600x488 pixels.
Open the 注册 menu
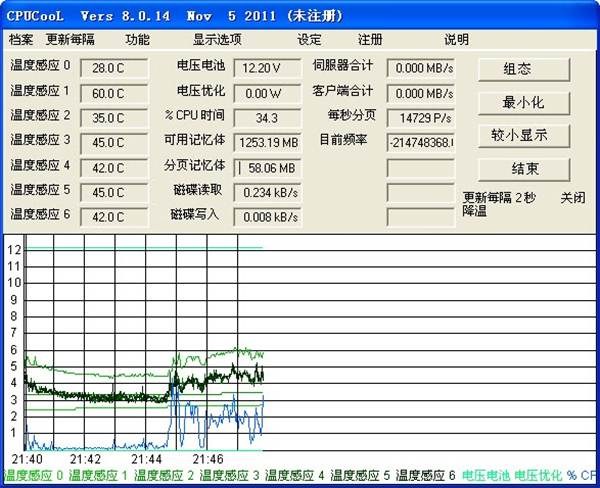[x=370, y=40]
